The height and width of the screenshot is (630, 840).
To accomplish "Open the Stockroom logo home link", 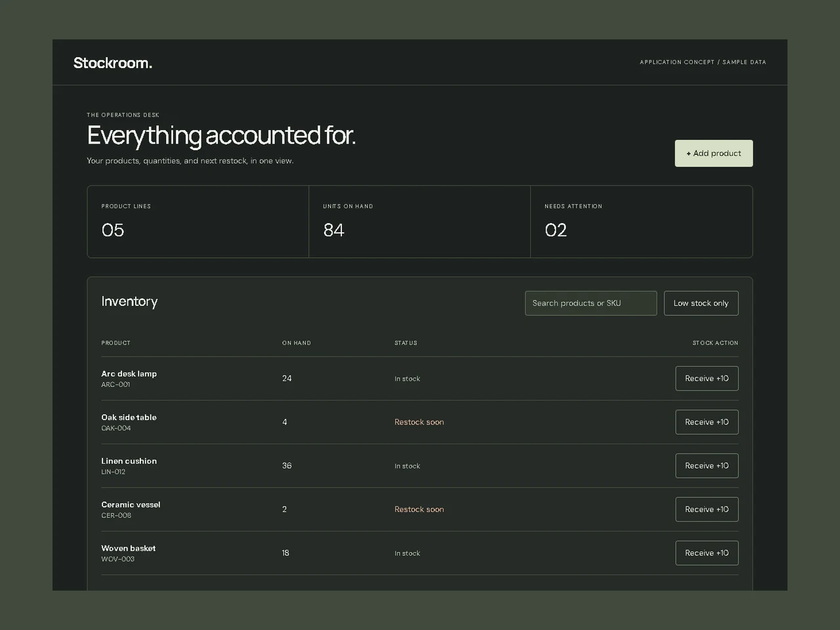I will [x=113, y=63].
